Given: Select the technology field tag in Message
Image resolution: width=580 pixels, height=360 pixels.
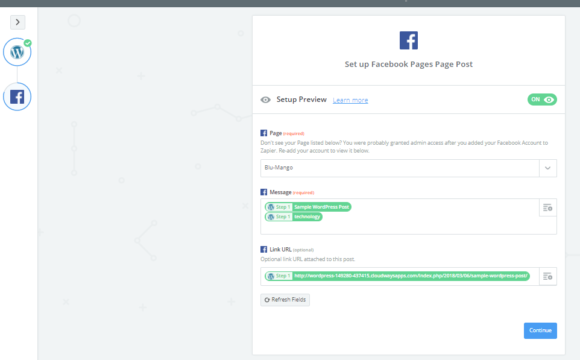Looking at the screenshot, I should pos(293,217).
